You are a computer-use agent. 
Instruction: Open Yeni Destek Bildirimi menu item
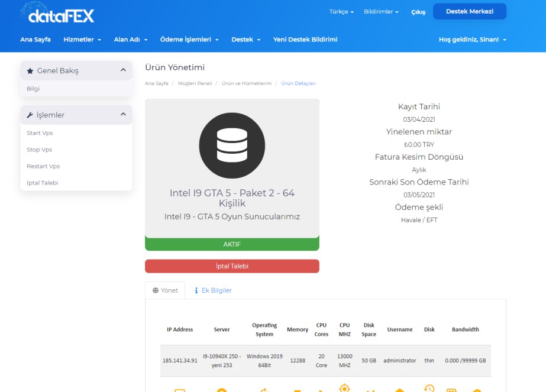point(305,40)
